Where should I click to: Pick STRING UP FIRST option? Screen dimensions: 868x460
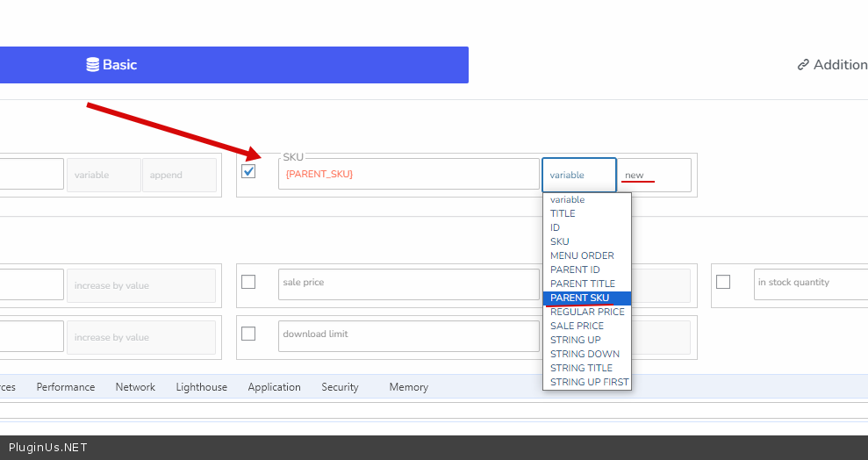tap(589, 382)
